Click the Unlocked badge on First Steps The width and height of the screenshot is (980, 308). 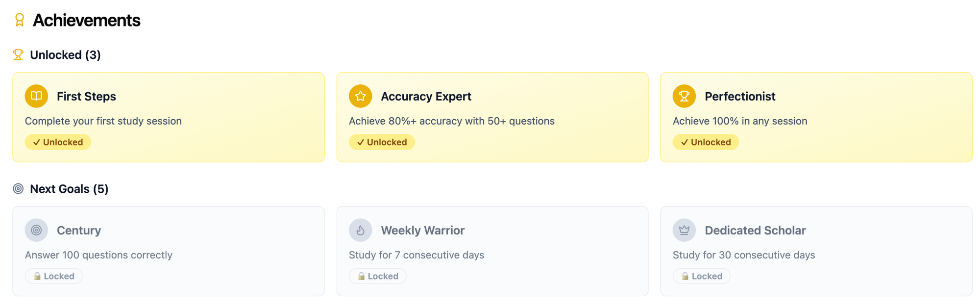pyautogui.click(x=58, y=142)
